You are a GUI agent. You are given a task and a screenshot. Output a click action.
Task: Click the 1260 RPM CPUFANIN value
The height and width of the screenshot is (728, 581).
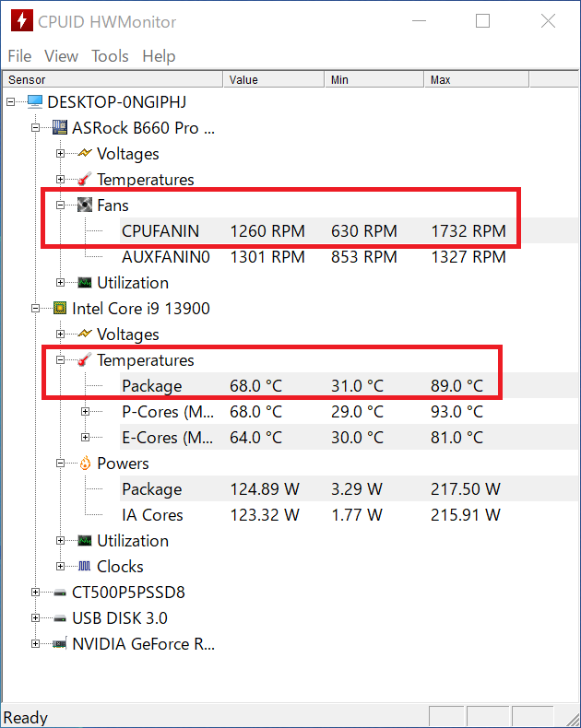click(267, 230)
